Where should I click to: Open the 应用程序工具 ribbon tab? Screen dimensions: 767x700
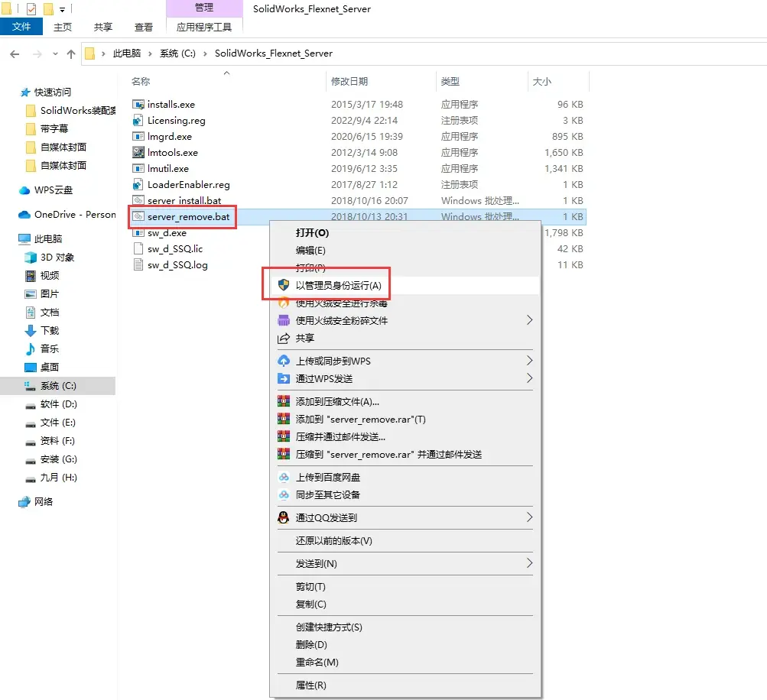(x=204, y=27)
